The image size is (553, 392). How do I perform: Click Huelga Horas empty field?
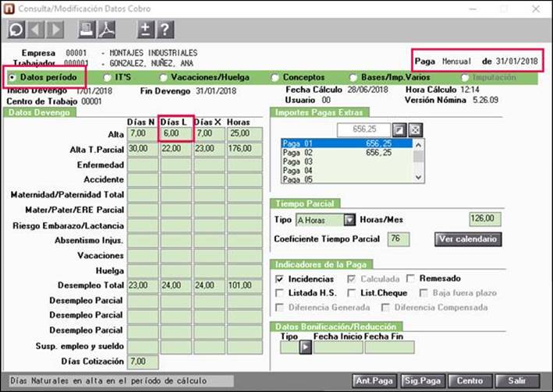(x=245, y=270)
